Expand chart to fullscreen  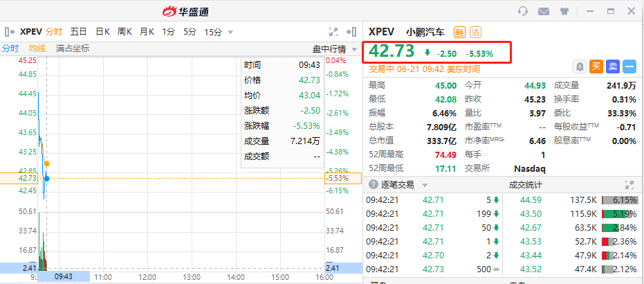[333, 32]
